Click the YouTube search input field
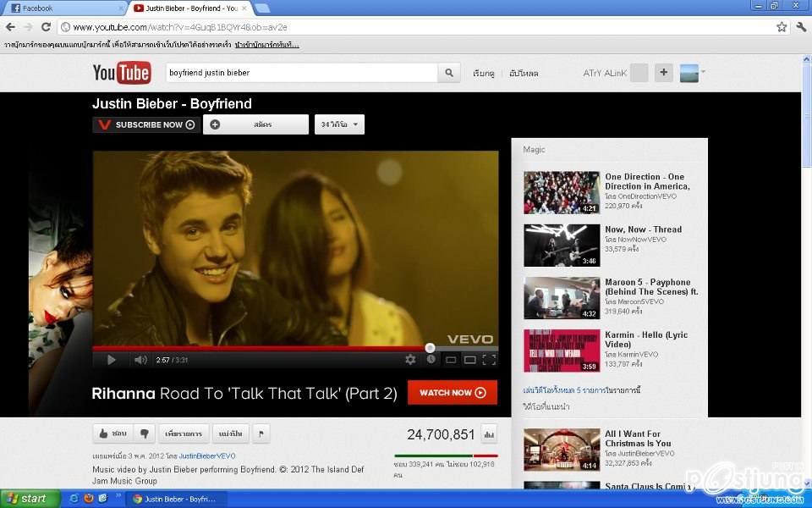Viewport: 812px width, 508px height. pyautogui.click(x=301, y=73)
